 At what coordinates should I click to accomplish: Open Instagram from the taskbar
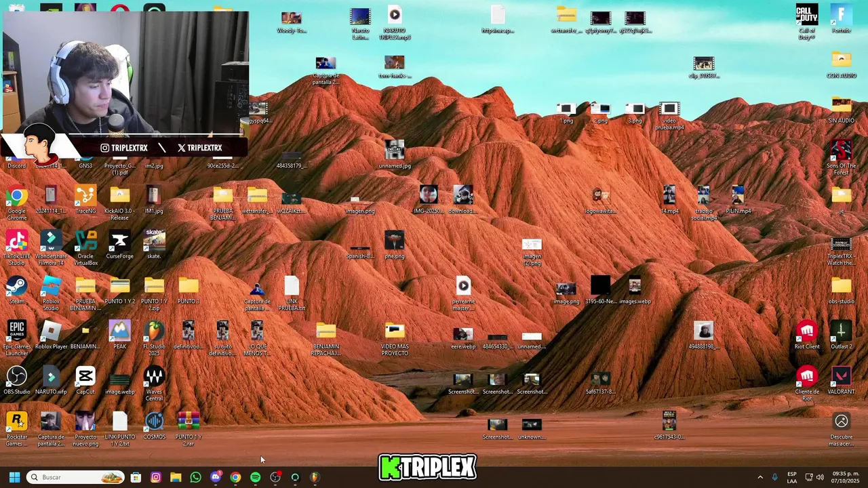pyautogui.click(x=156, y=477)
